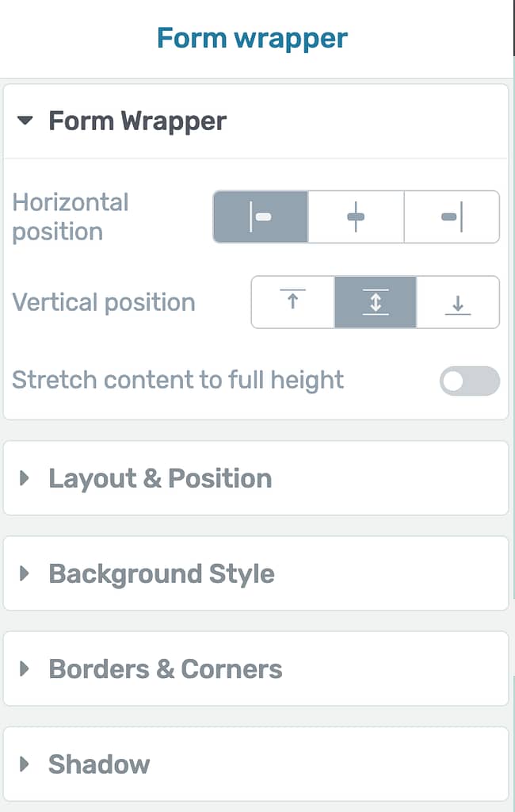Open Shadow section heading
Image resolution: width=515 pixels, height=812 pixels.
point(99,764)
